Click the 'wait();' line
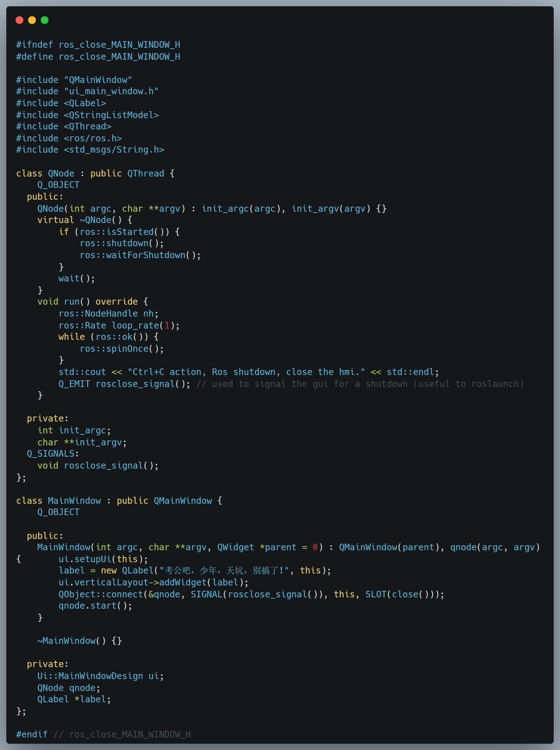Image resolution: width=560 pixels, height=750 pixels. tap(77, 279)
